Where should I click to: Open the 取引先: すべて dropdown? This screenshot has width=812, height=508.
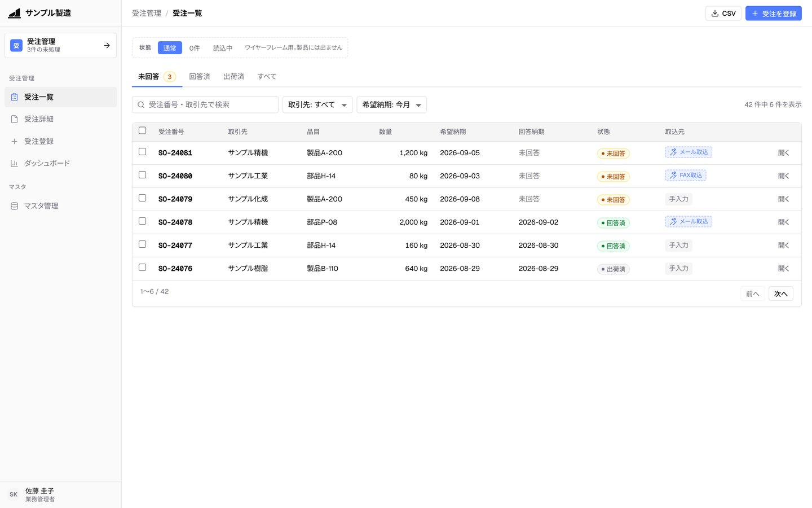click(317, 105)
